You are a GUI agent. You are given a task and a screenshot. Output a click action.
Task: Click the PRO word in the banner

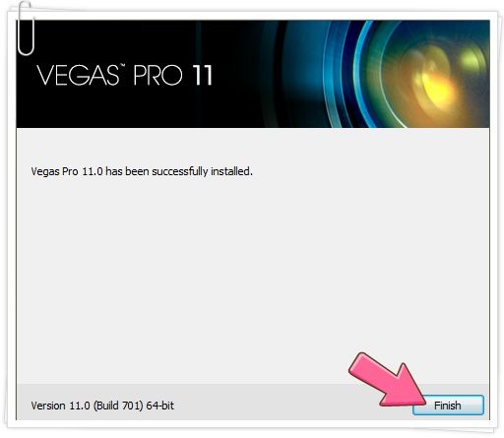tap(157, 75)
